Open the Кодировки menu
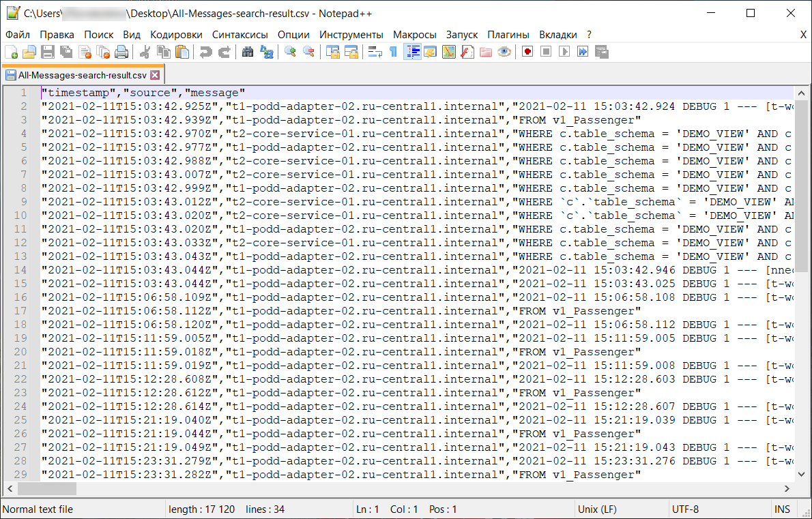Viewport: 812px width, 519px height. click(x=176, y=34)
